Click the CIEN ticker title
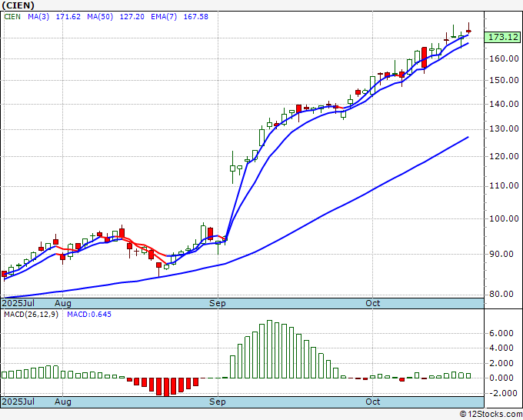523x420 pixels. 18,5
